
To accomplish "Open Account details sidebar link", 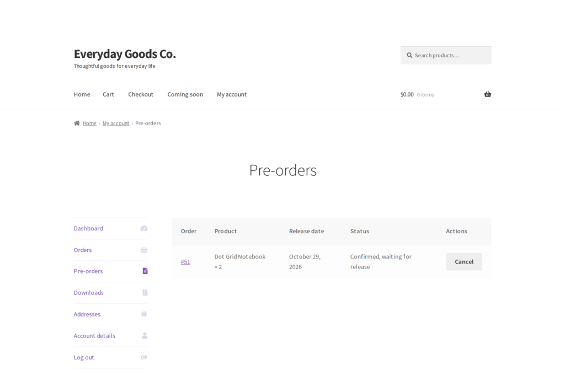I will [94, 336].
